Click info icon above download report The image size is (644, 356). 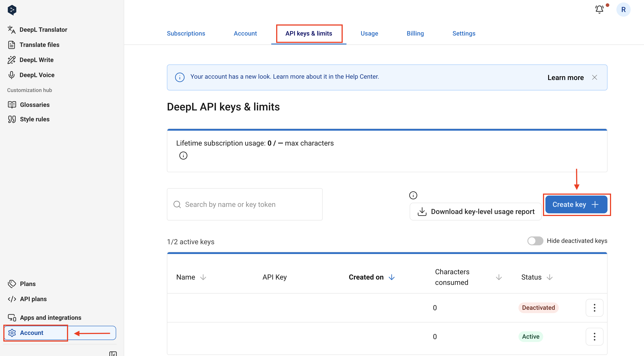point(413,195)
